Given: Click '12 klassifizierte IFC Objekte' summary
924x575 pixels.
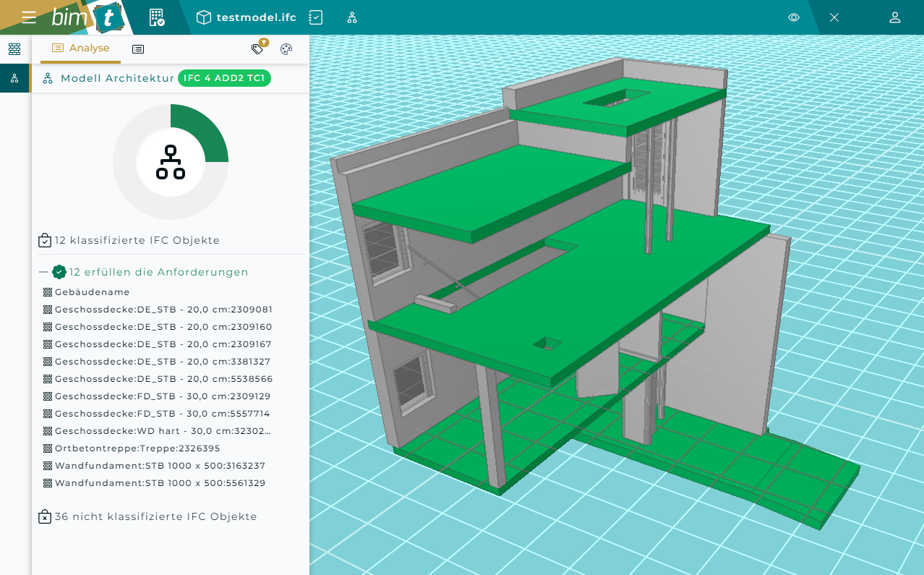Looking at the screenshot, I should point(137,240).
